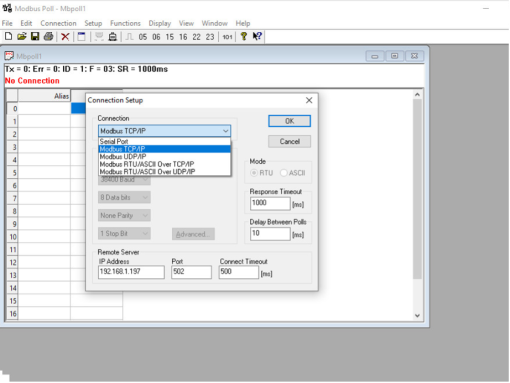
Task: Click the Save floppy disk icon
Action: click(35, 36)
